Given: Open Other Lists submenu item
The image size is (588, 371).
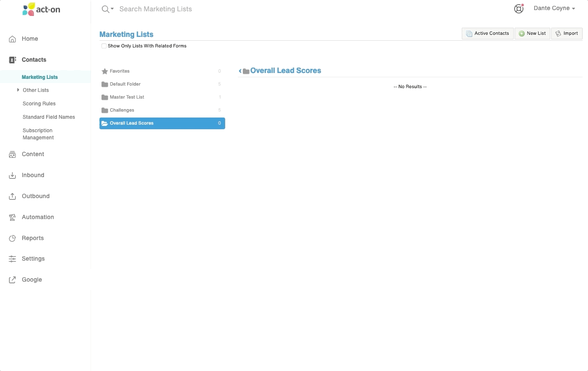Looking at the screenshot, I should click(x=36, y=90).
